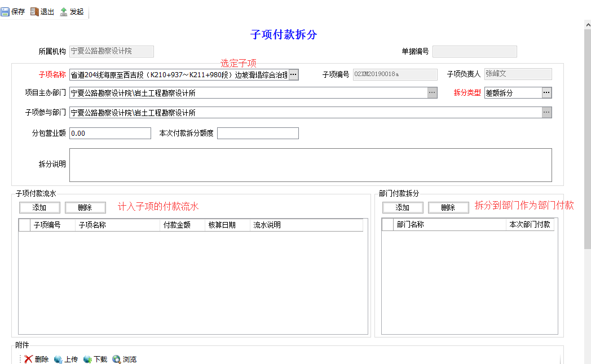Click the 核算日期 column header
Viewport: 591px width, 364px height.
tap(228, 225)
